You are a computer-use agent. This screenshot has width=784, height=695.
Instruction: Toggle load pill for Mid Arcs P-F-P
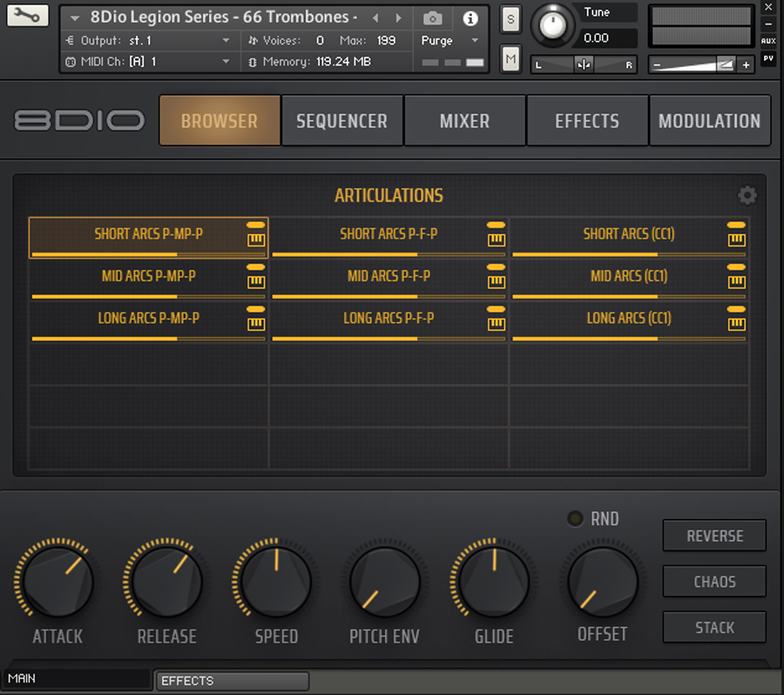[496, 267]
